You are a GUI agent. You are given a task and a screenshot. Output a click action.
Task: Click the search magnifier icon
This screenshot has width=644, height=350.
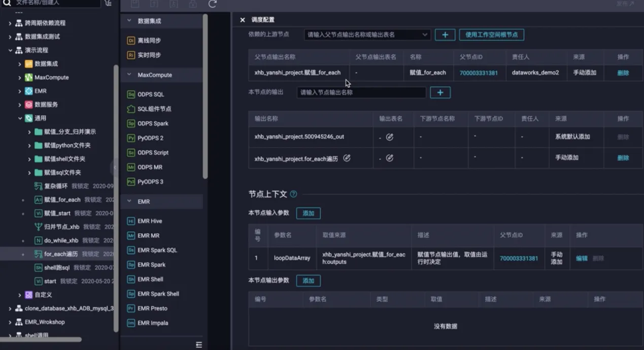click(x=7, y=3)
